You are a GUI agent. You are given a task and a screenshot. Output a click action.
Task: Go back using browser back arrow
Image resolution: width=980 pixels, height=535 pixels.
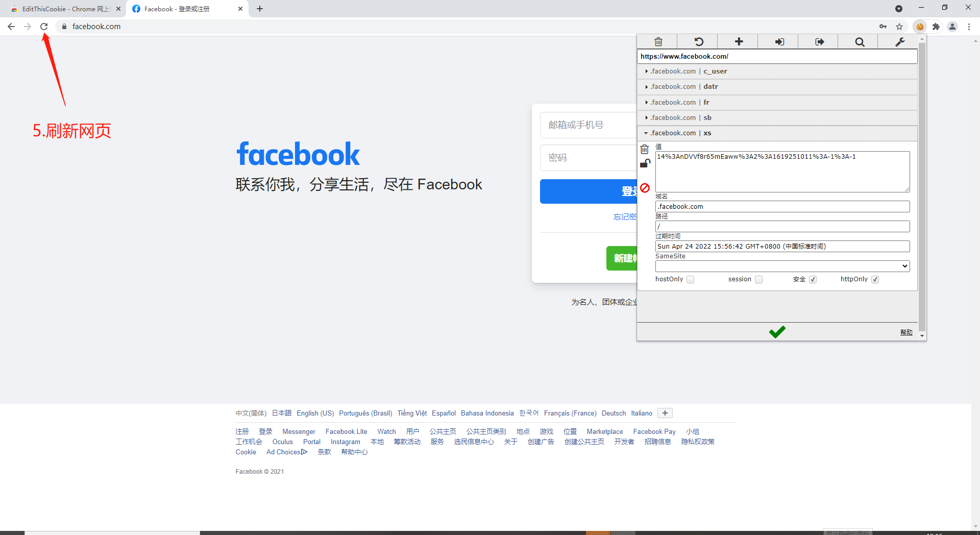click(11, 27)
